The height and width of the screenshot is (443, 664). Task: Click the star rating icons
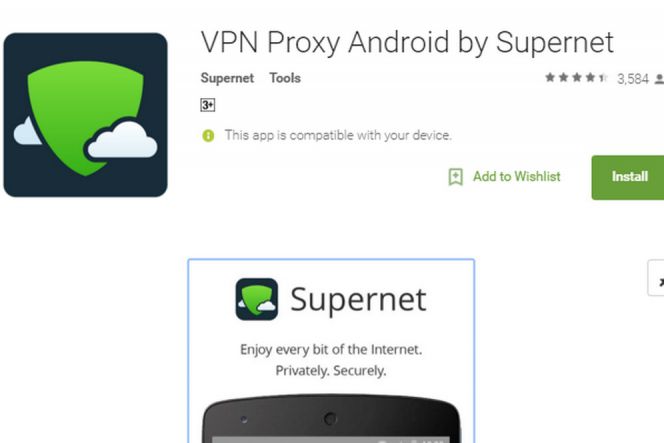coord(576,78)
